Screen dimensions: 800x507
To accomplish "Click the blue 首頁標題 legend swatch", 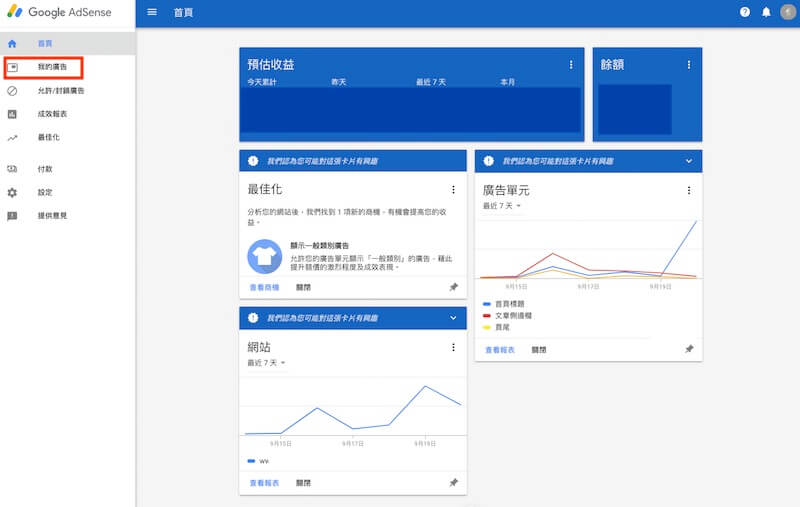I will pos(486,303).
